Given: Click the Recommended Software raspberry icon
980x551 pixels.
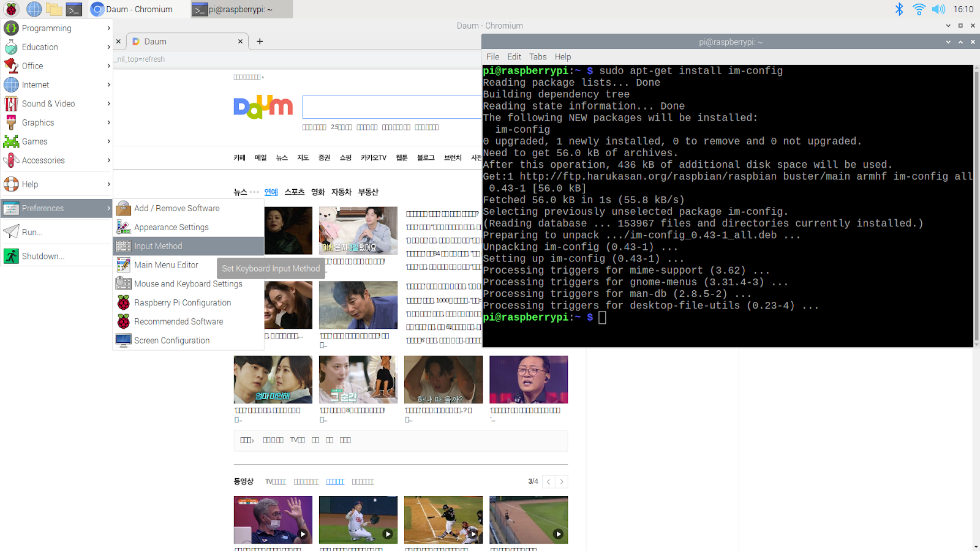Looking at the screenshot, I should pos(124,321).
